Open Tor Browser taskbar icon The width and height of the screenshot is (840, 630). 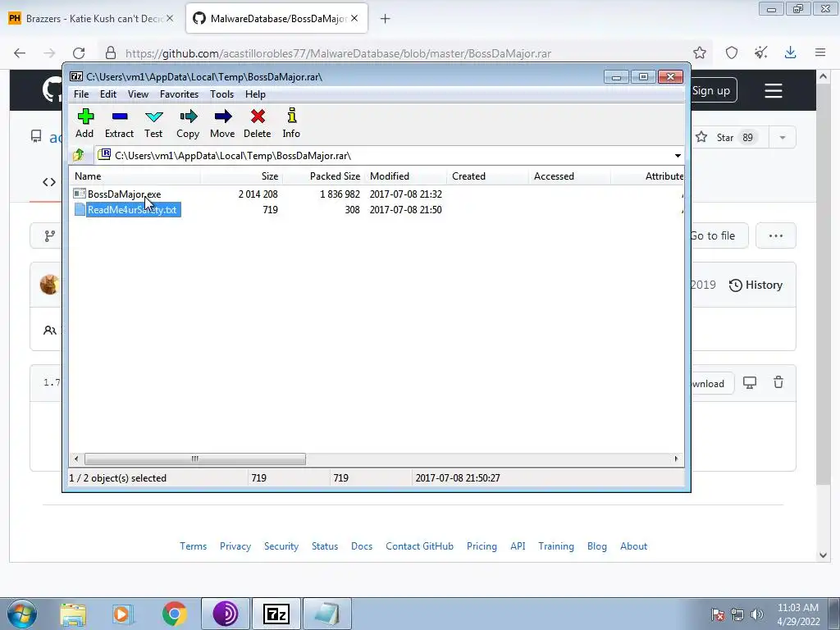coord(226,614)
